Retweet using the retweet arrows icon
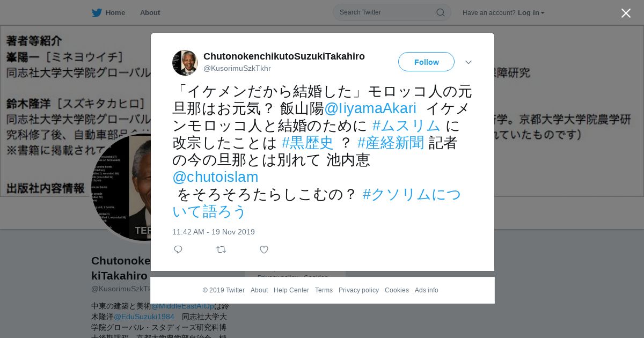This screenshot has width=644, height=338. coord(221,249)
